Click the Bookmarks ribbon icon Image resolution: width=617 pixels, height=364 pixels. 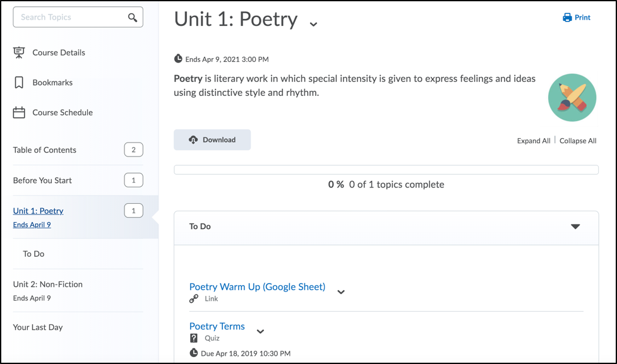(x=19, y=83)
